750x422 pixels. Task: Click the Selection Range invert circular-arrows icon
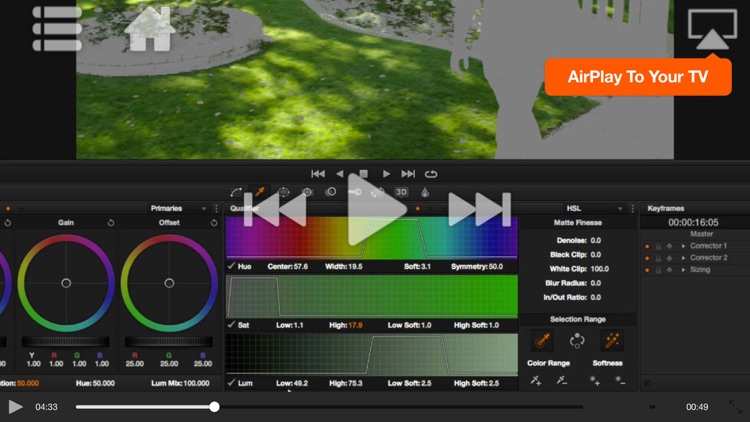coord(577,341)
